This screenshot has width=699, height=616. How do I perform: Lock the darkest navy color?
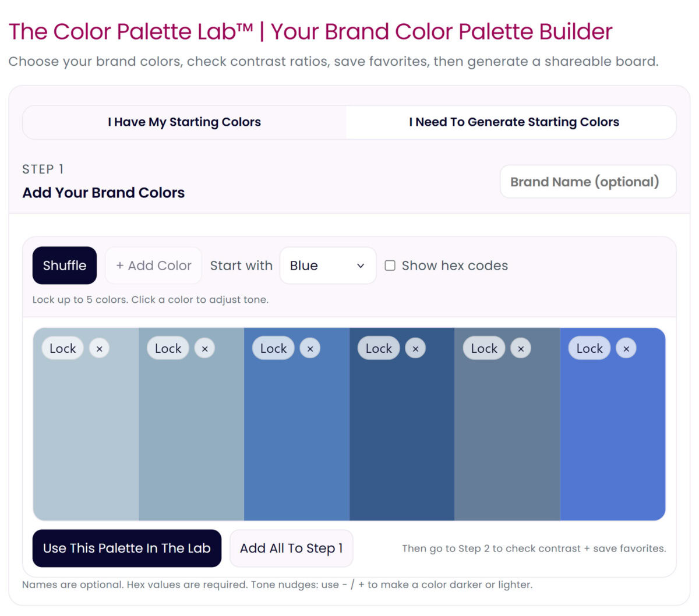click(378, 348)
